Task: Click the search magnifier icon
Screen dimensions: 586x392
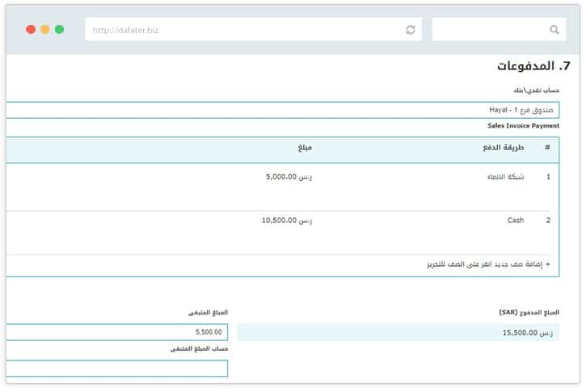Action: (x=554, y=30)
